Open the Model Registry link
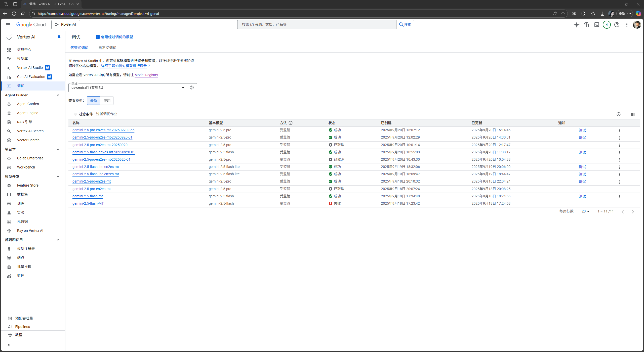The height and width of the screenshot is (352, 644). (x=146, y=75)
